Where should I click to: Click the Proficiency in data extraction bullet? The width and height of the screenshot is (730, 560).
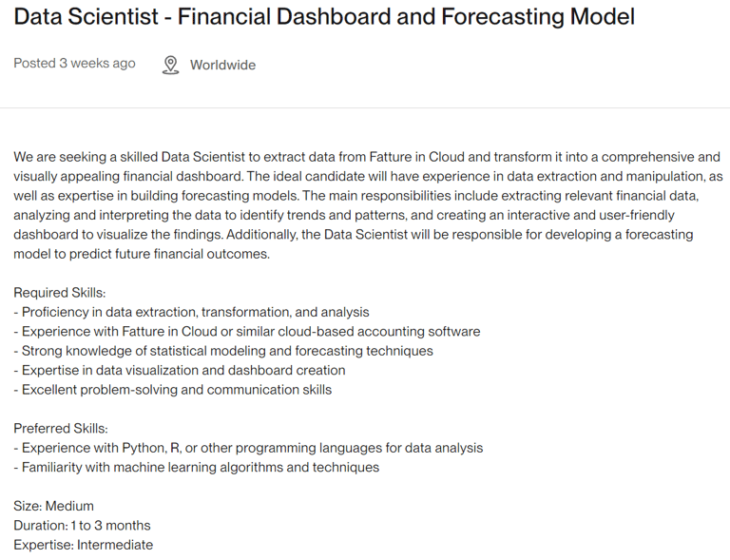click(x=191, y=312)
